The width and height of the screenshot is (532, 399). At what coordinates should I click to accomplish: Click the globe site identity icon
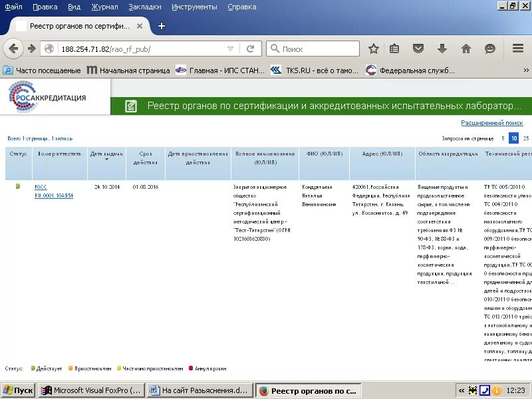tap(49, 49)
